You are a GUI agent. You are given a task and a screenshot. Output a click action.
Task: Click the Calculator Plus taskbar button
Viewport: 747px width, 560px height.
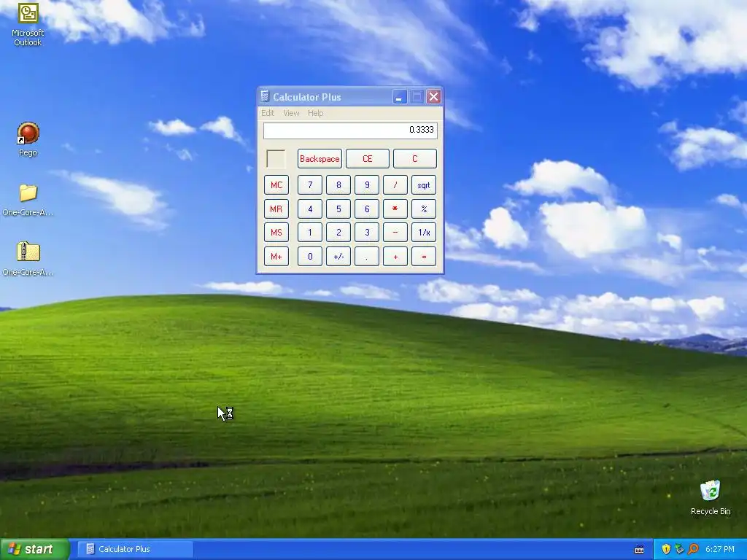click(x=135, y=549)
